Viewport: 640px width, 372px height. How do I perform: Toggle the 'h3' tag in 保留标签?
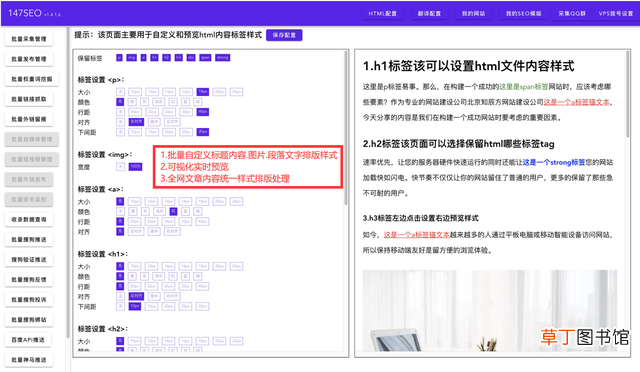pos(178,58)
